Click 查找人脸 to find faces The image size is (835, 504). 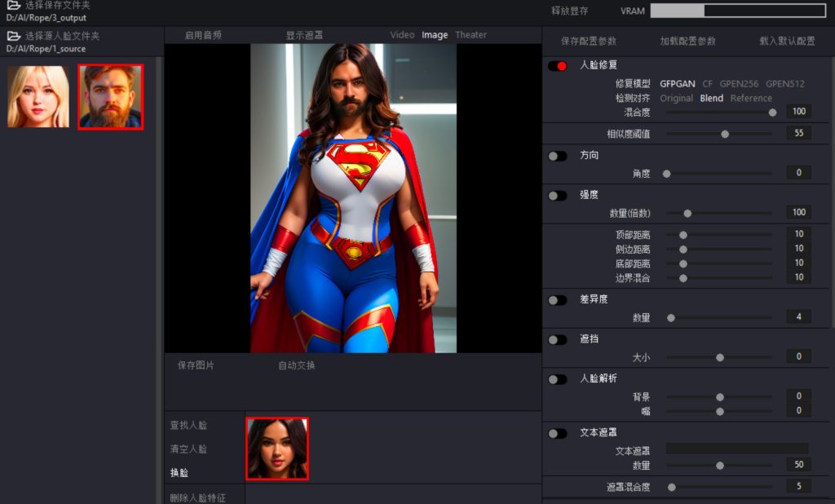point(188,426)
